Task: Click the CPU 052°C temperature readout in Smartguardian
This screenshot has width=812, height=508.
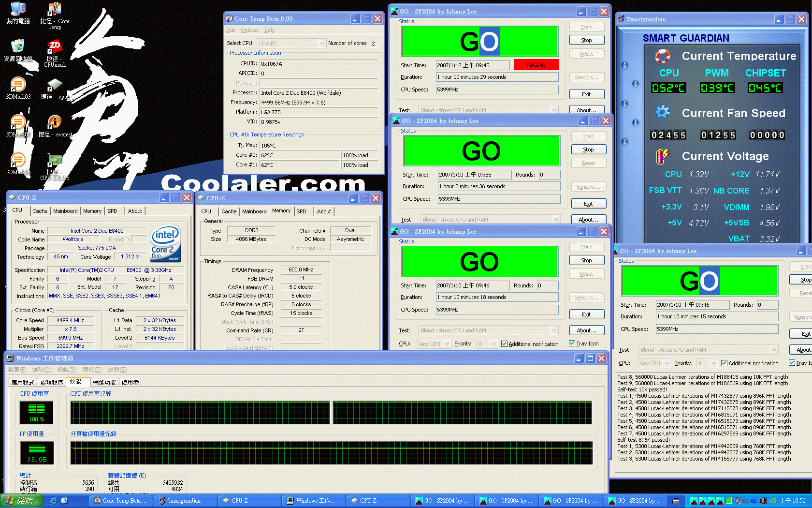Action: pyautogui.click(x=668, y=88)
